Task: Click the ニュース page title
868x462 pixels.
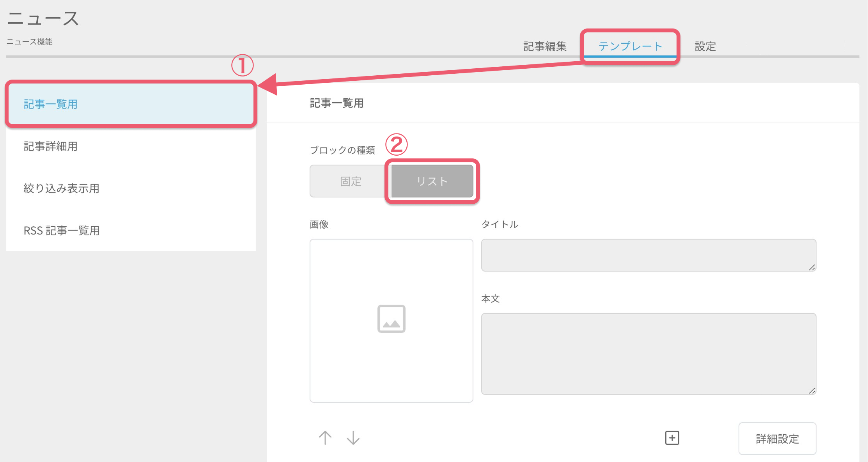Action: pyautogui.click(x=43, y=18)
